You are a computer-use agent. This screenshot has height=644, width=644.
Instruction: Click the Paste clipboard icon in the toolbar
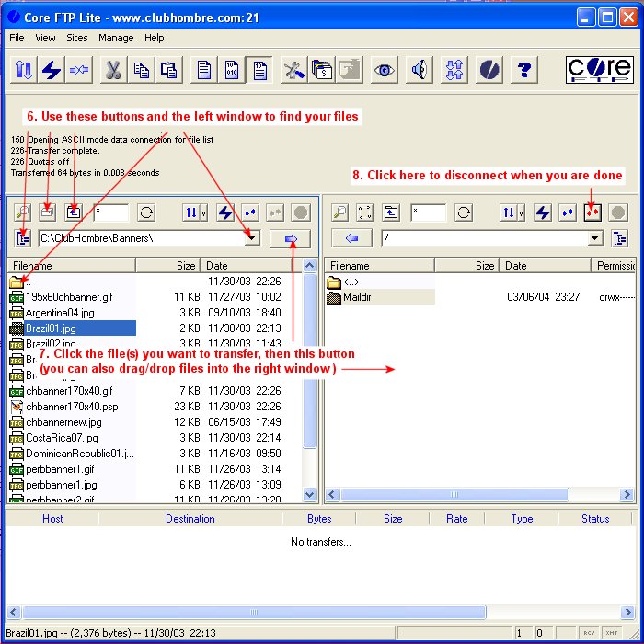coord(168,70)
